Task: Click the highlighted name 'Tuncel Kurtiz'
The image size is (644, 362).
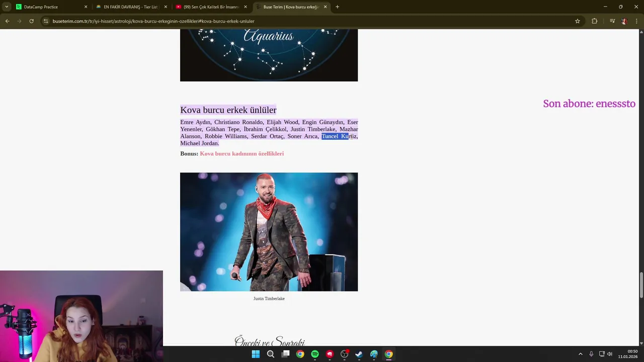Action: (339, 136)
